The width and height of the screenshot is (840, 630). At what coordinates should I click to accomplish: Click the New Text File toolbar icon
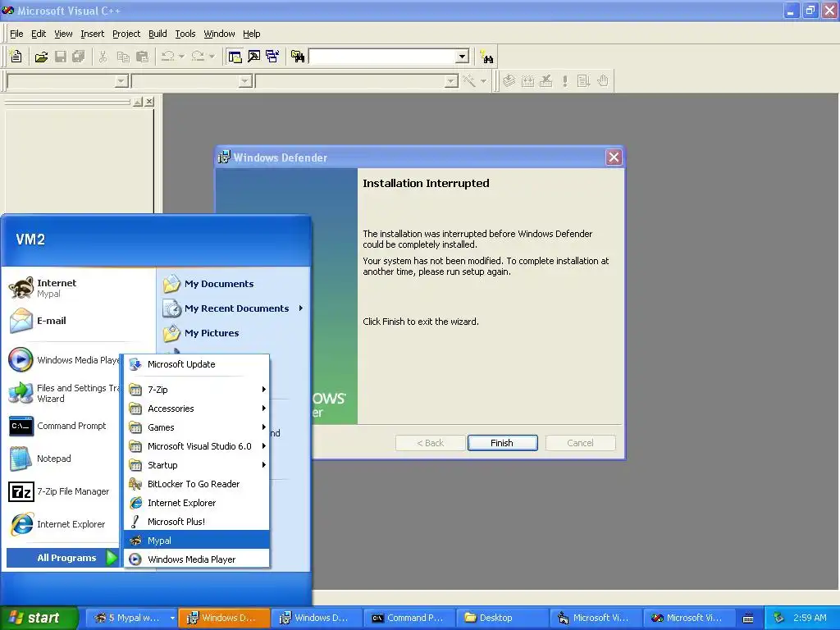click(16, 57)
